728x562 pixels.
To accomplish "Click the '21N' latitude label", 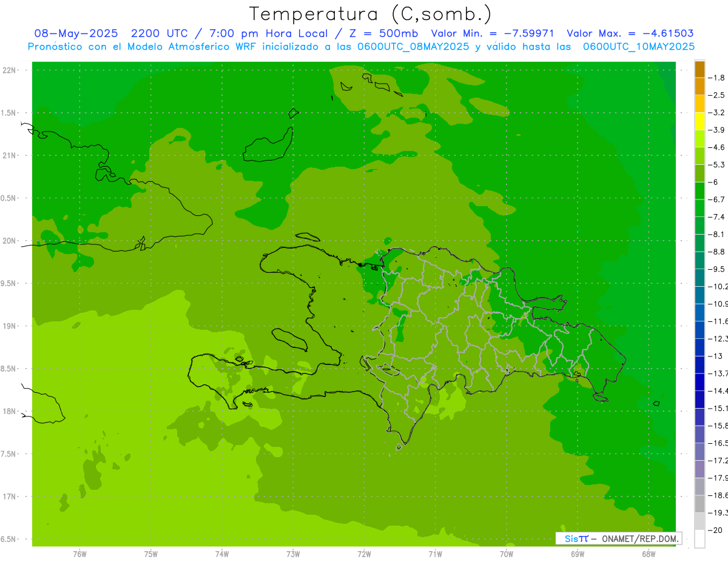I will tap(10, 155).
